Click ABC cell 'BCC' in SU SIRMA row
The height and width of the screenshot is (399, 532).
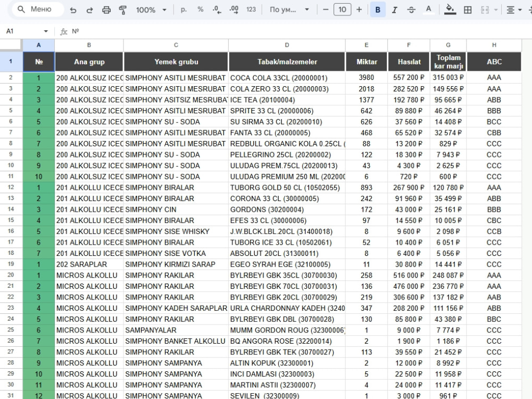pyautogui.click(x=494, y=122)
